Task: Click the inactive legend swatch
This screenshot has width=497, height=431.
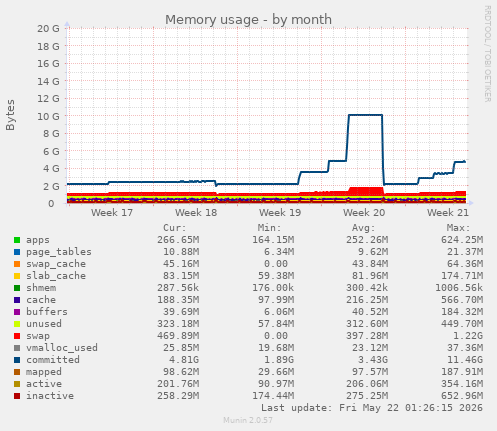Action: click(x=17, y=396)
